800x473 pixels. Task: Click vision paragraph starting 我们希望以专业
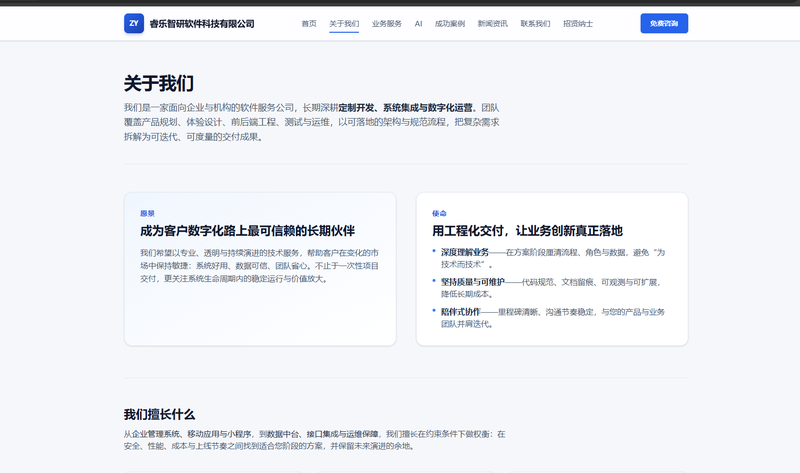(259, 266)
